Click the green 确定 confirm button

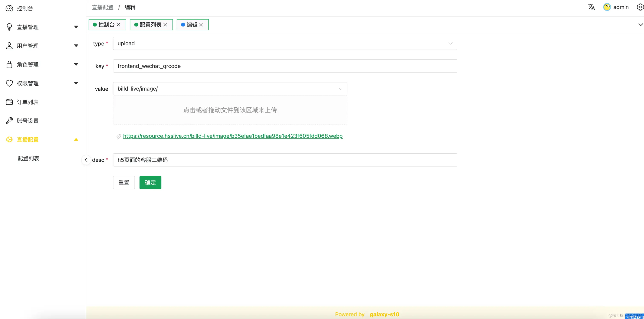pyautogui.click(x=150, y=183)
